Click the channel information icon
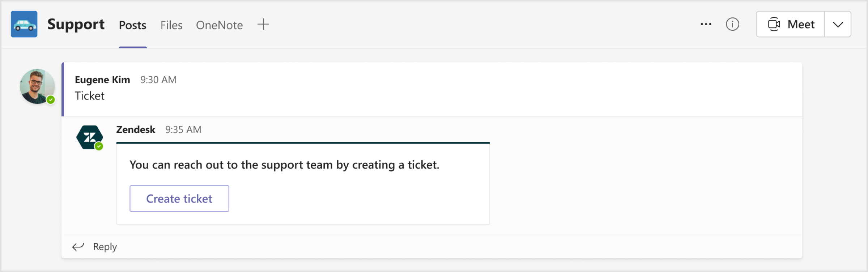868x272 pixels. 733,24
